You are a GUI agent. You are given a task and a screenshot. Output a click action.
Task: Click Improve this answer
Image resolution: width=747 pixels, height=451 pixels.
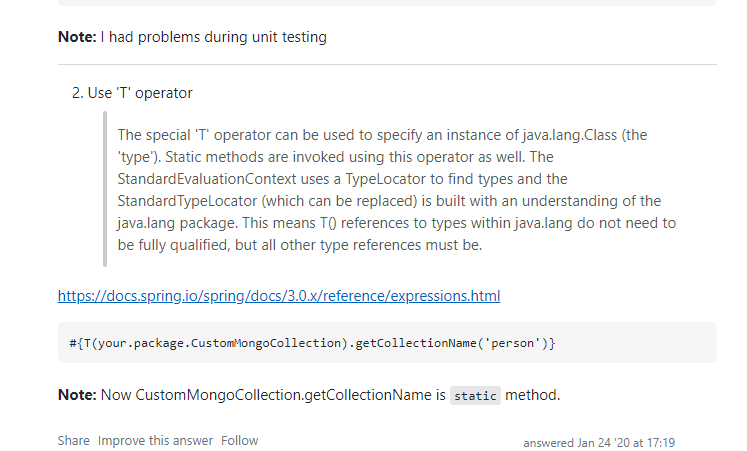coord(155,440)
